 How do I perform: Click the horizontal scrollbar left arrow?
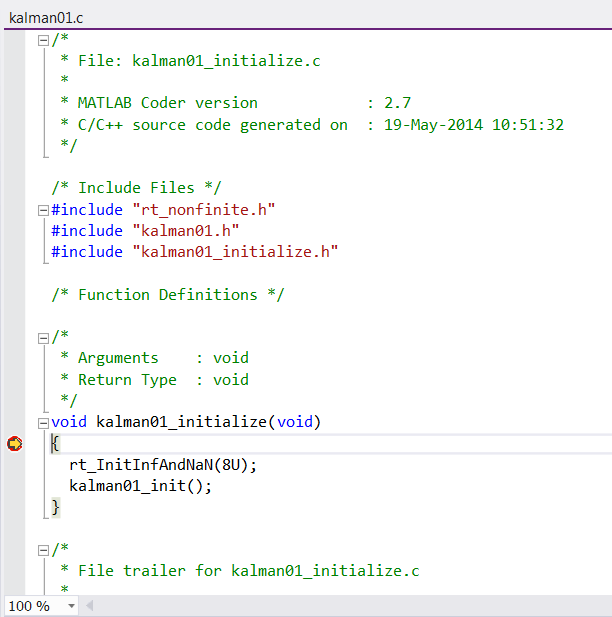tap(89, 606)
